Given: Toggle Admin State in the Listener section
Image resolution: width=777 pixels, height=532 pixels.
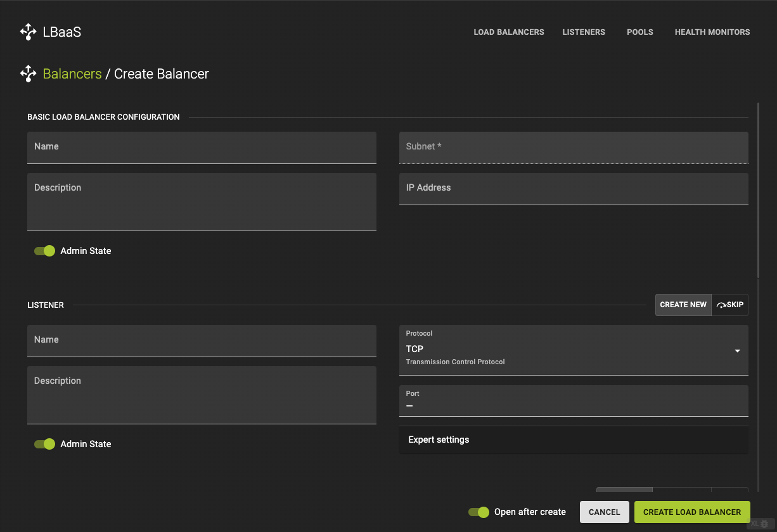Looking at the screenshot, I should point(45,444).
